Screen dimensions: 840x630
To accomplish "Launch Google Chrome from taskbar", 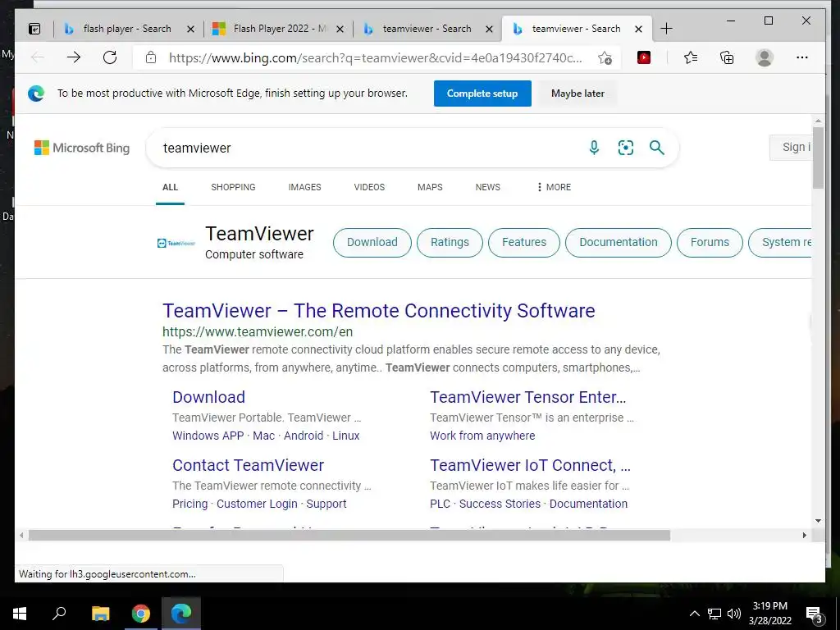I will [141, 614].
